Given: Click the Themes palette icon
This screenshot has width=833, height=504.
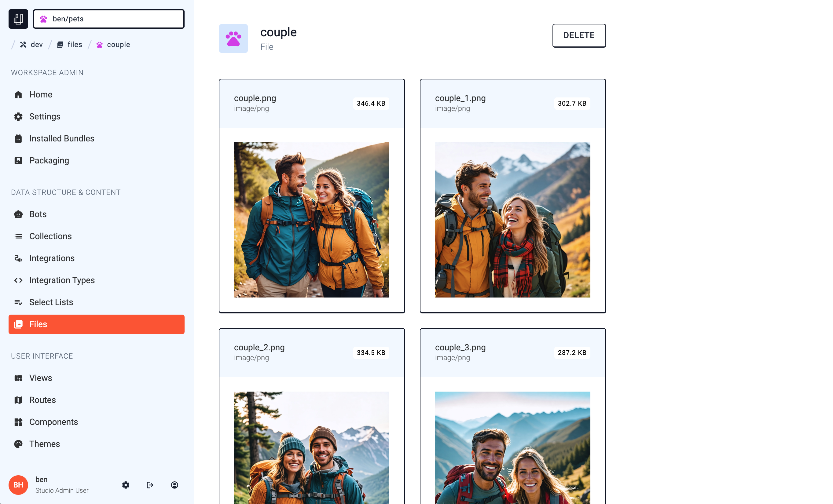Looking at the screenshot, I should point(18,444).
